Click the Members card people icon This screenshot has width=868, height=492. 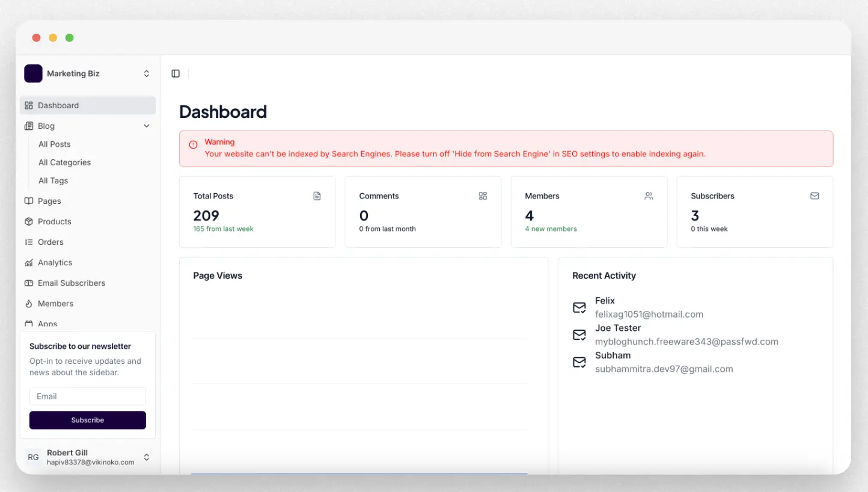click(x=649, y=196)
